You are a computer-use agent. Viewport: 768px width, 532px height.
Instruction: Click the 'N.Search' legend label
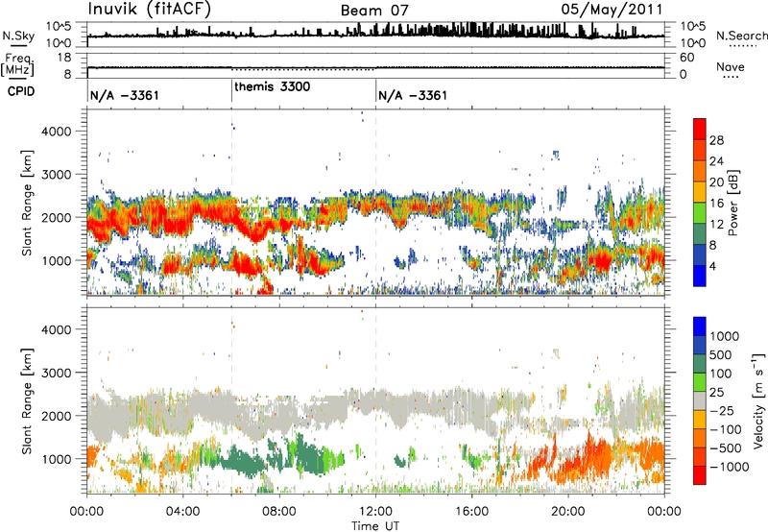pos(741,36)
